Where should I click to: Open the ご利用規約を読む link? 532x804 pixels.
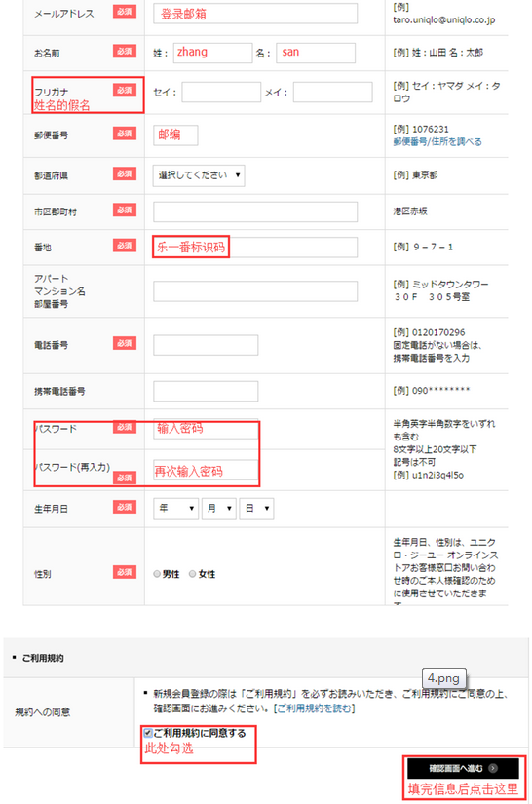(x=314, y=708)
